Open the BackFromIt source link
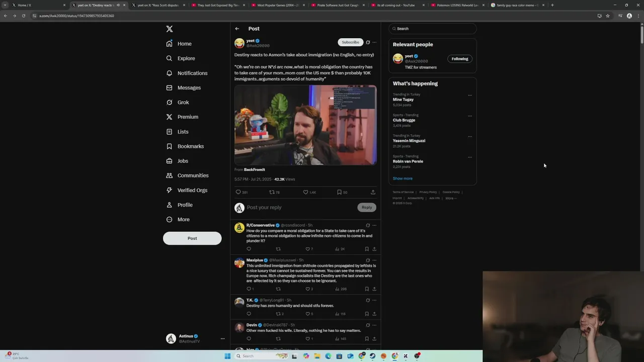 pos(255,169)
